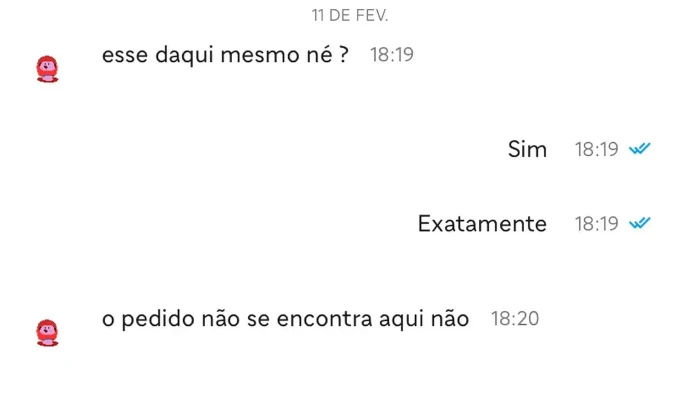Screen dimensions: 700x400
Task: Click the question mark ending the first message
Action: point(343,55)
